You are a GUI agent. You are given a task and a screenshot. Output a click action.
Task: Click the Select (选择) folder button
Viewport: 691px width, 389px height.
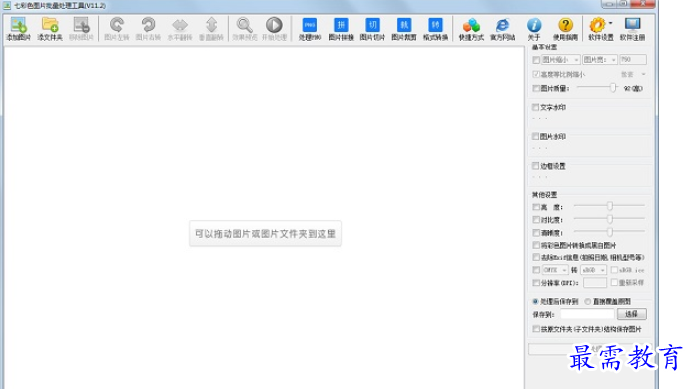click(632, 314)
